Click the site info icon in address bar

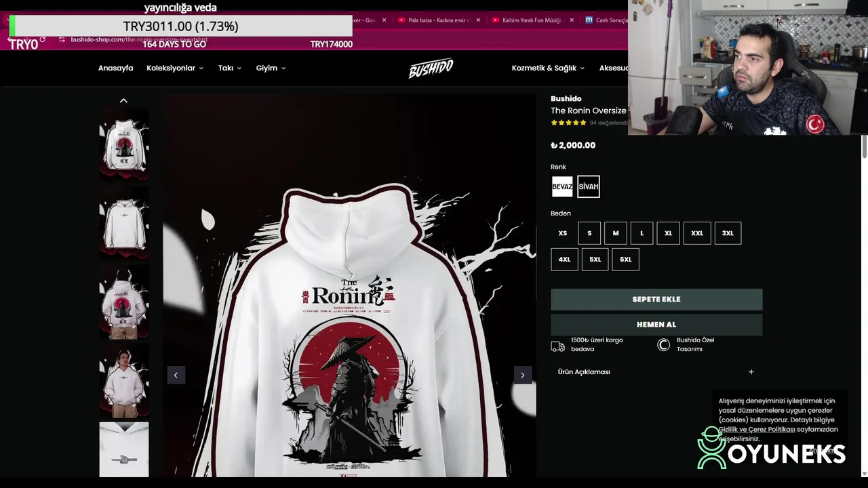(x=62, y=39)
